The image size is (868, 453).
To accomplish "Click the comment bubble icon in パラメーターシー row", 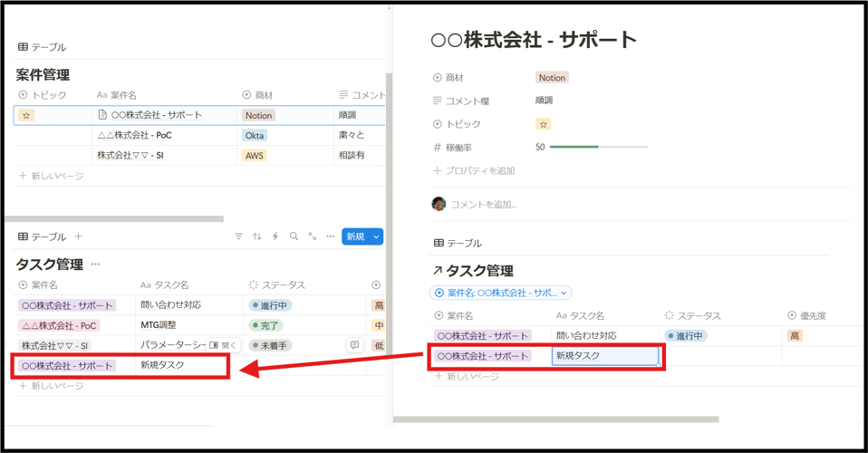I will [x=354, y=345].
